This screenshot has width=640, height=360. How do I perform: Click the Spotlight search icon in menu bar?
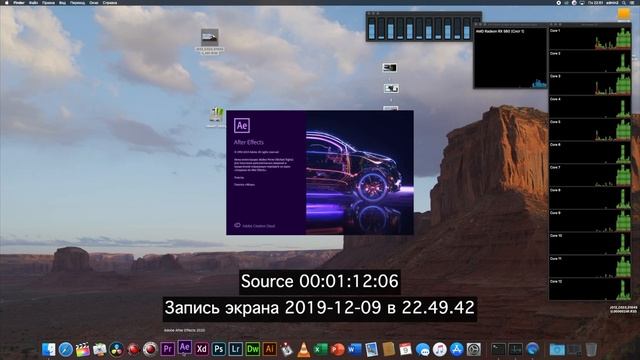click(x=623, y=2)
